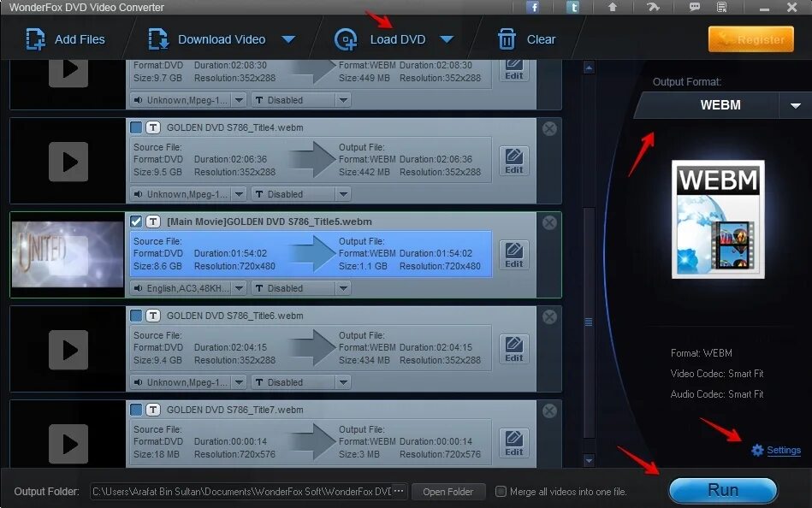The height and width of the screenshot is (508, 812).
Task: Play preview of Title7.webm
Action: tap(68, 444)
